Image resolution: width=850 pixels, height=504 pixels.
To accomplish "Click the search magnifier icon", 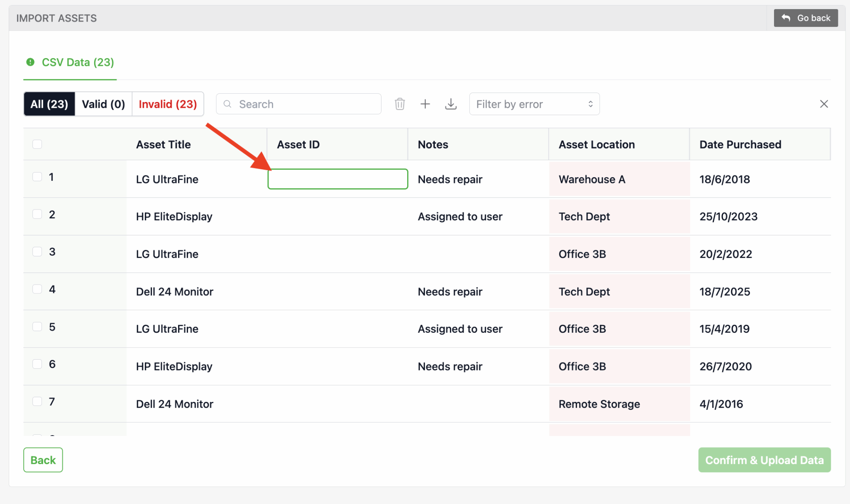I will [x=227, y=104].
